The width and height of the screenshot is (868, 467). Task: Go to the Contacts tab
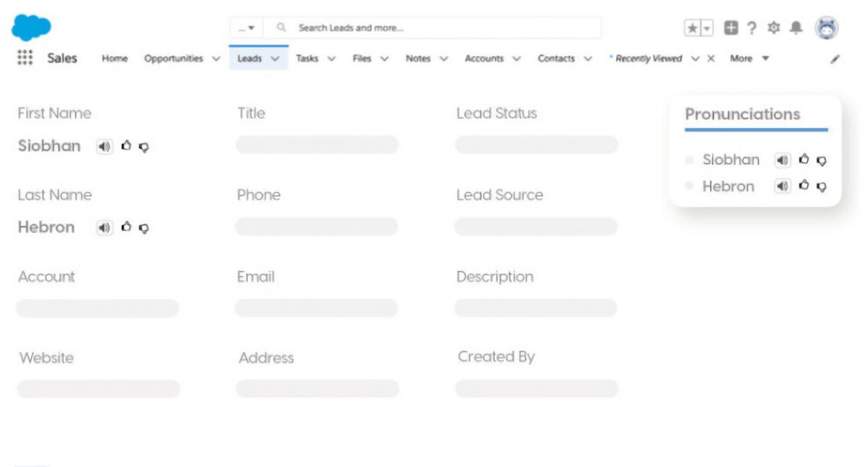tap(556, 59)
